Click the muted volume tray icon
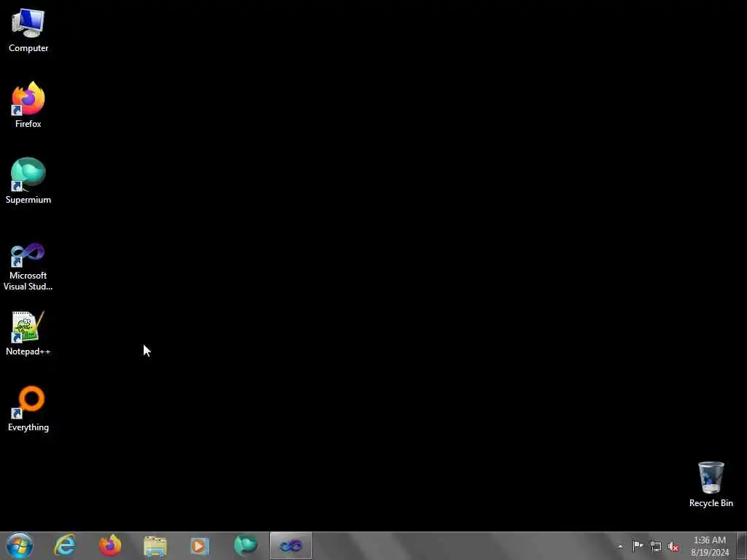Image resolution: width=747 pixels, height=560 pixels. click(x=673, y=547)
